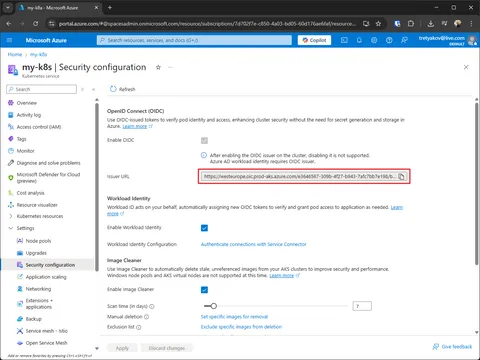
Task: Focus the sidebar Search field
Action: 41,89
